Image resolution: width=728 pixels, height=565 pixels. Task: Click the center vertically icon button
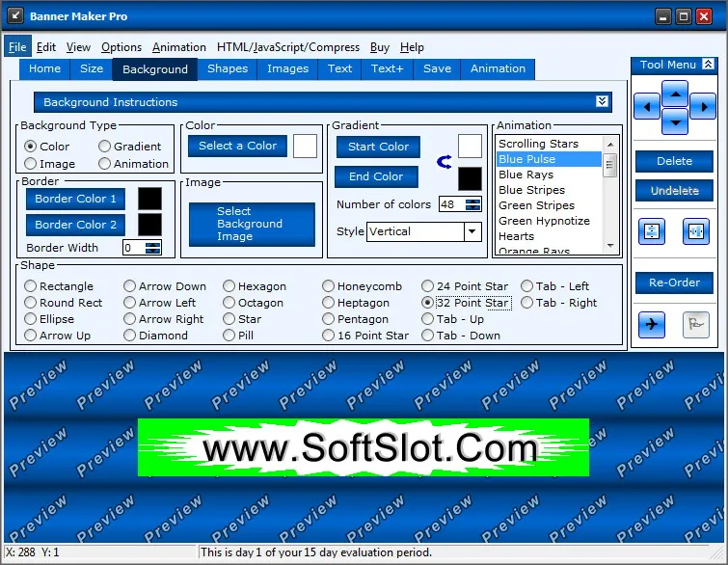(652, 231)
